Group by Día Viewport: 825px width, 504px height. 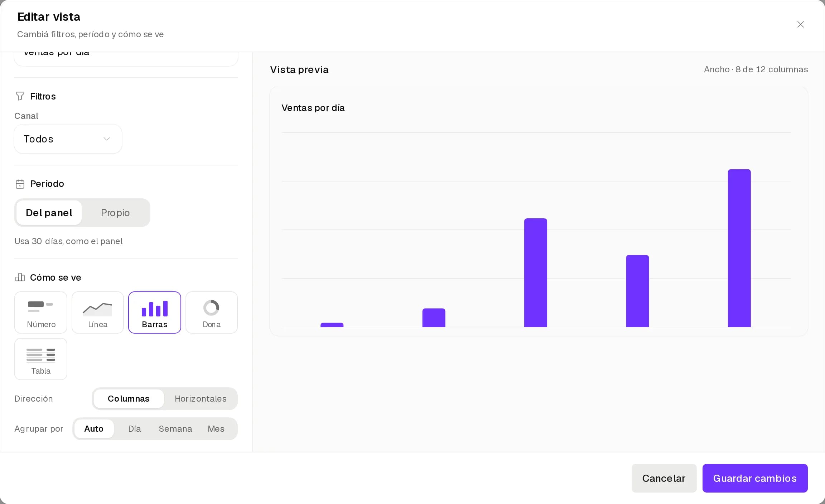coord(135,429)
